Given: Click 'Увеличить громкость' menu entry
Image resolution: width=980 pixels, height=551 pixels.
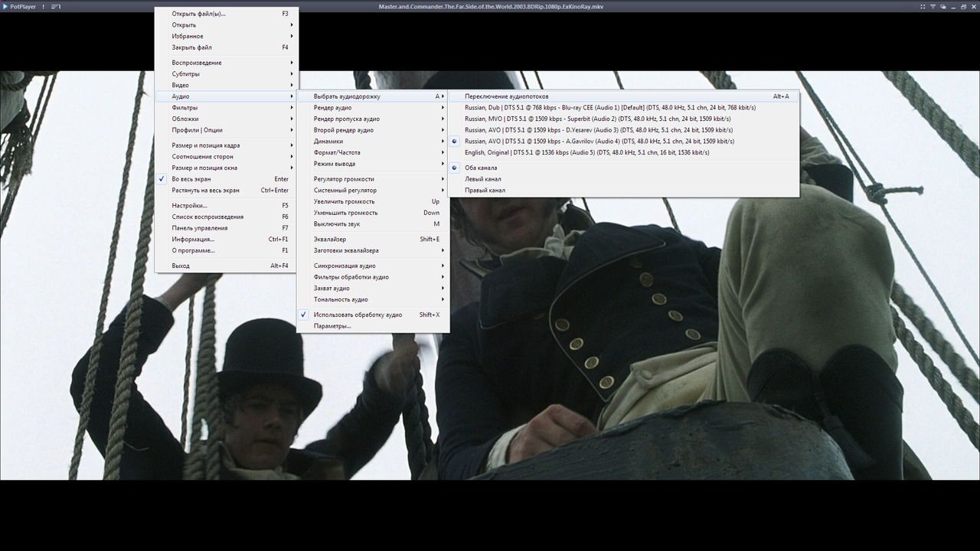Looking at the screenshot, I should pyautogui.click(x=373, y=201).
